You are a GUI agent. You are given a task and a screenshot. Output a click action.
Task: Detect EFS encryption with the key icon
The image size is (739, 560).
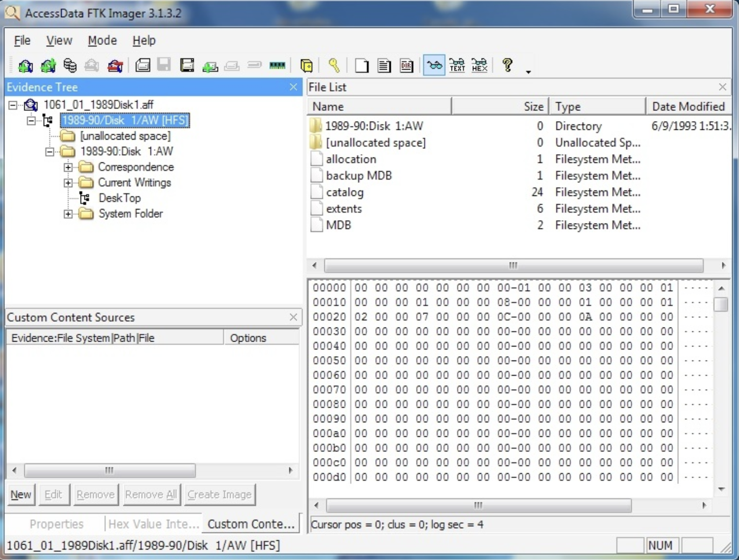point(335,65)
